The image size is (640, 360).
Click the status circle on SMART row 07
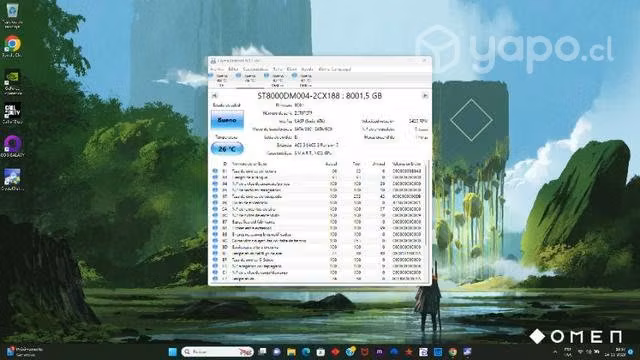[x=215, y=196]
